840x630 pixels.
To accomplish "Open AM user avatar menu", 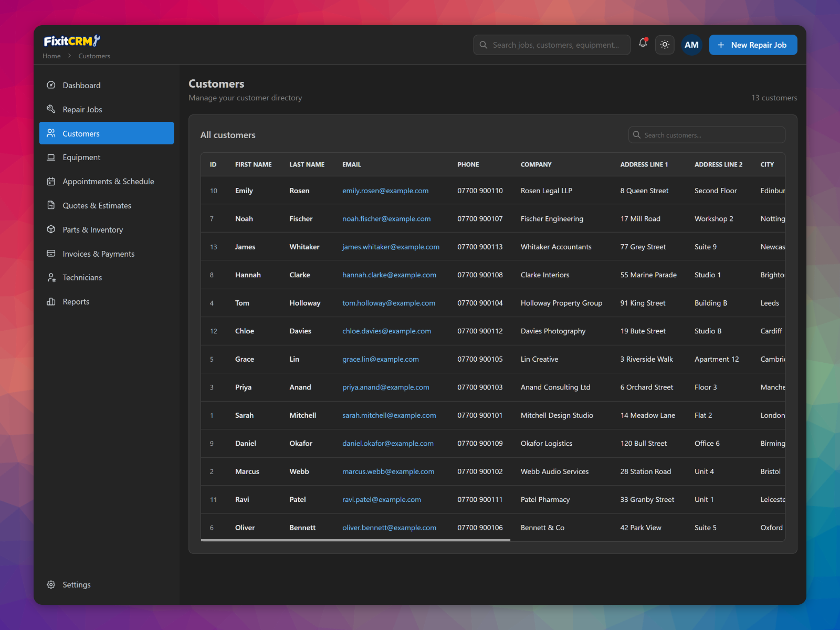I will point(691,45).
